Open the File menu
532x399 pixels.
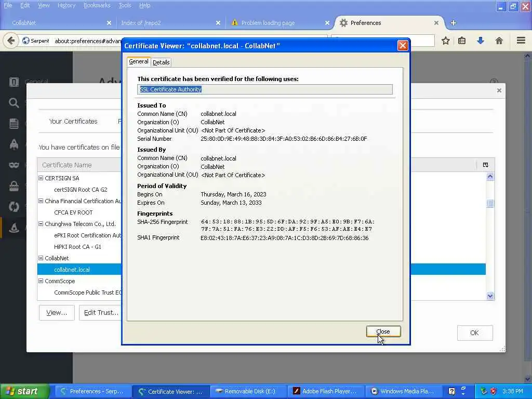[7, 5]
